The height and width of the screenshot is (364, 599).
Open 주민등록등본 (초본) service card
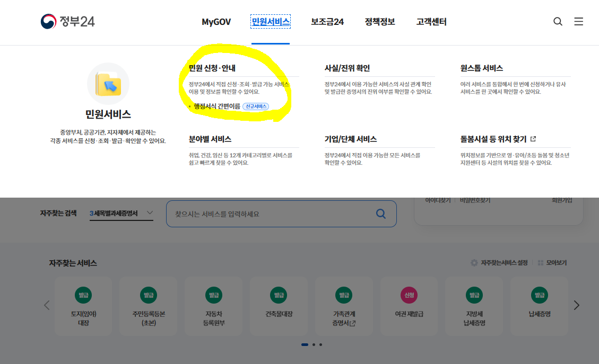(149, 306)
